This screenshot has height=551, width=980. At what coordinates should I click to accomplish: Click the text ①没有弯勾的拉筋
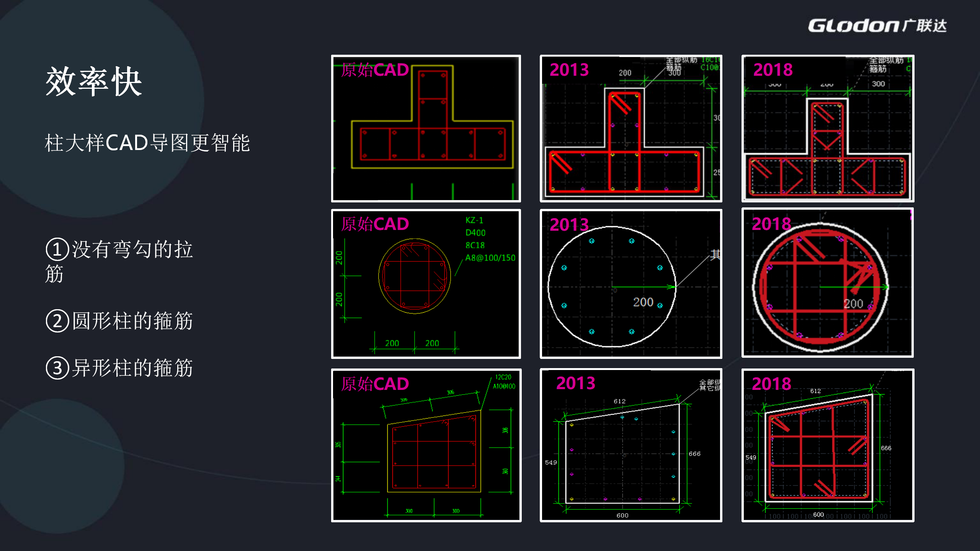click(x=119, y=261)
